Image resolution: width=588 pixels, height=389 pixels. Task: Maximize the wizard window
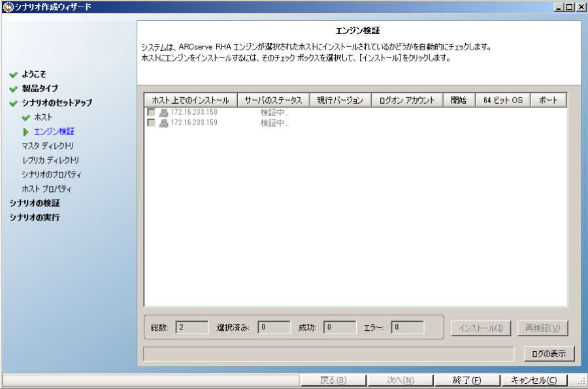569,7
